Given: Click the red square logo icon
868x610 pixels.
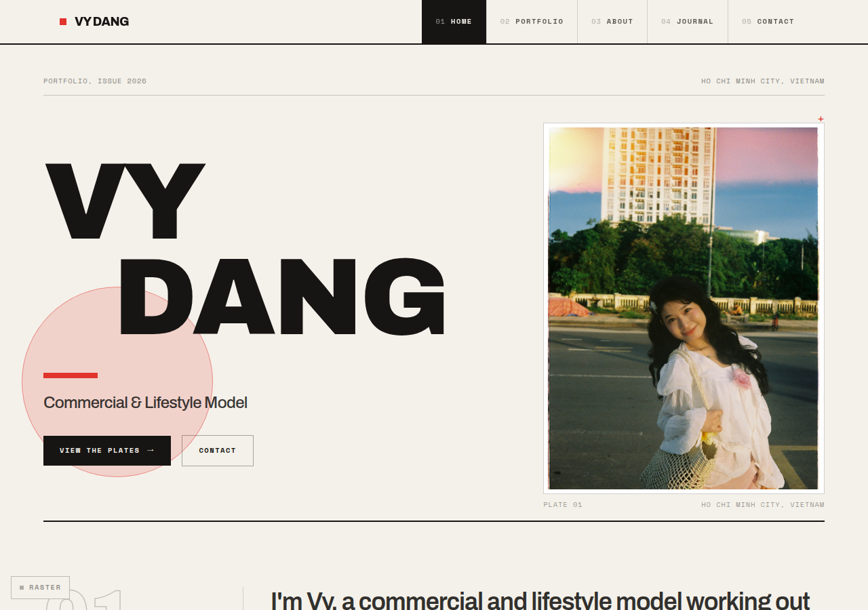Looking at the screenshot, I should point(63,22).
